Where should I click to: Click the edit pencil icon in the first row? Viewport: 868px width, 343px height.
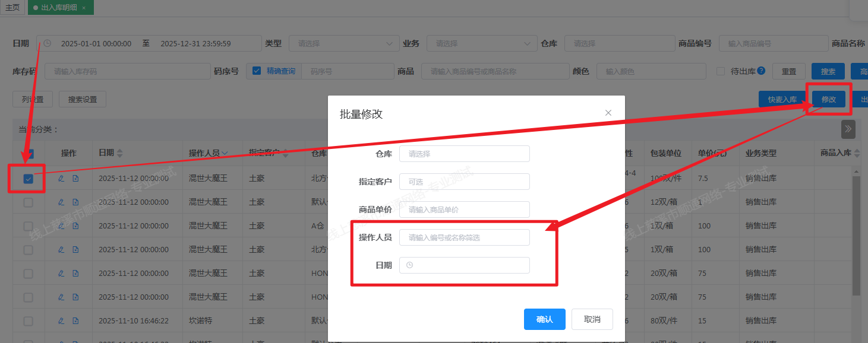pos(61,178)
